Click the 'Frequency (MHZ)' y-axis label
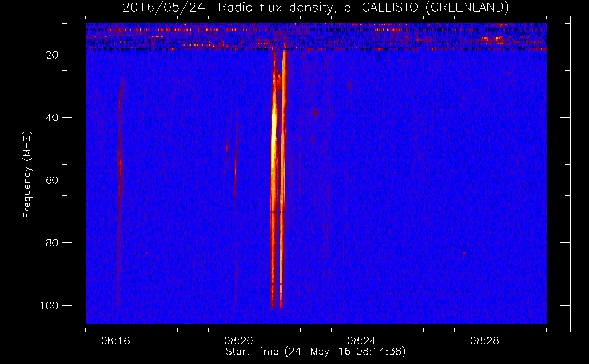This screenshot has width=589, height=364. point(27,174)
